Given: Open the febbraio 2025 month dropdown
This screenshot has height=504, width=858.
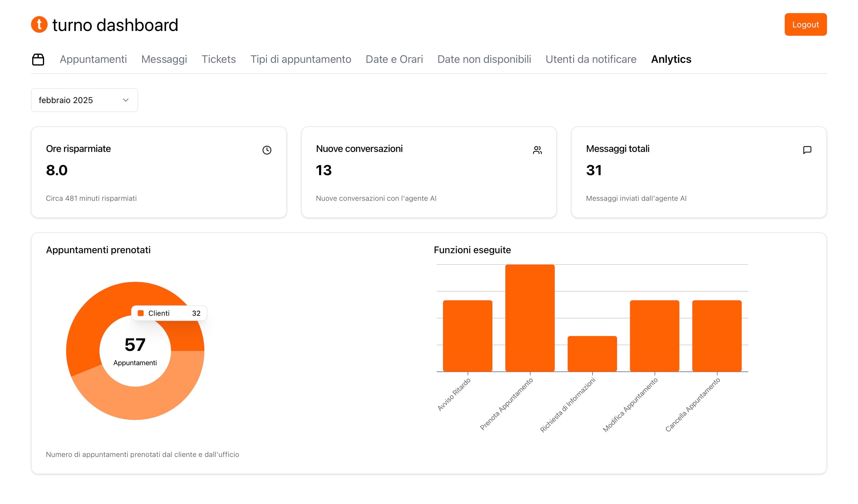Looking at the screenshot, I should coord(84,100).
